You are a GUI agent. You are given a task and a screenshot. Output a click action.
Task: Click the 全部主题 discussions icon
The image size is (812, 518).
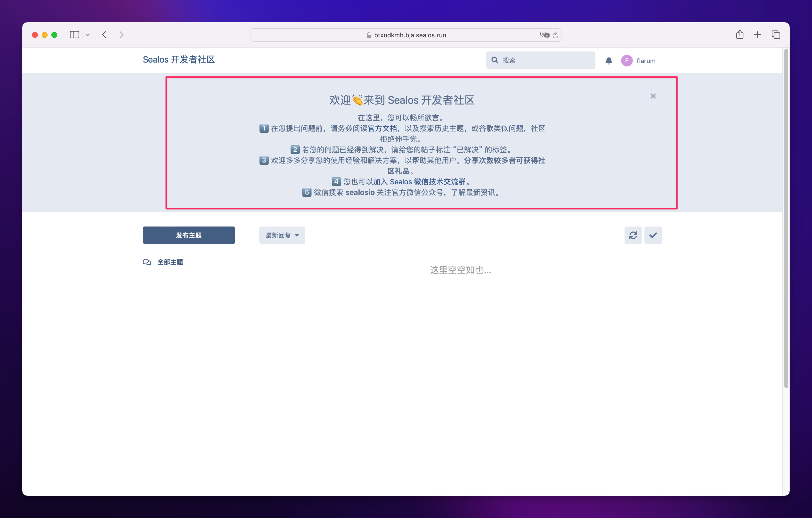pyautogui.click(x=147, y=262)
